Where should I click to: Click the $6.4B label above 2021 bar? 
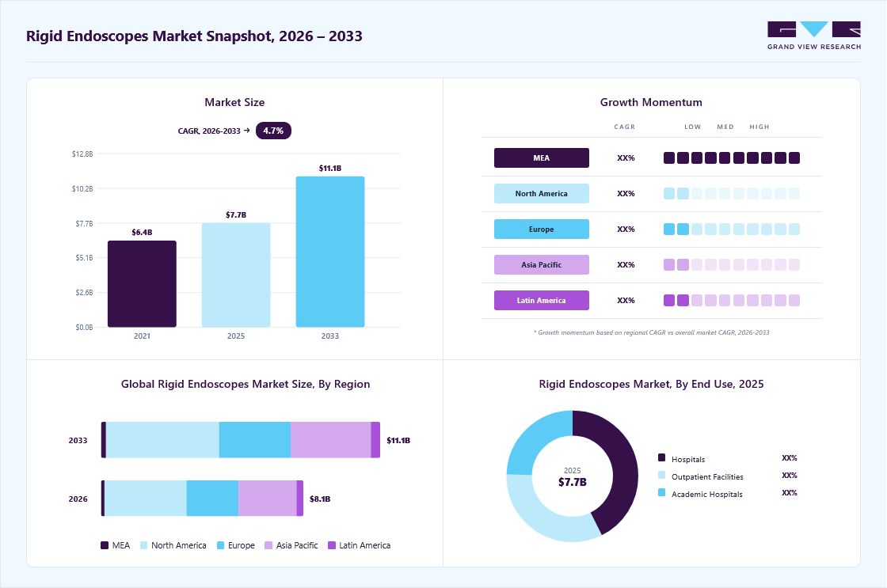[142, 233]
